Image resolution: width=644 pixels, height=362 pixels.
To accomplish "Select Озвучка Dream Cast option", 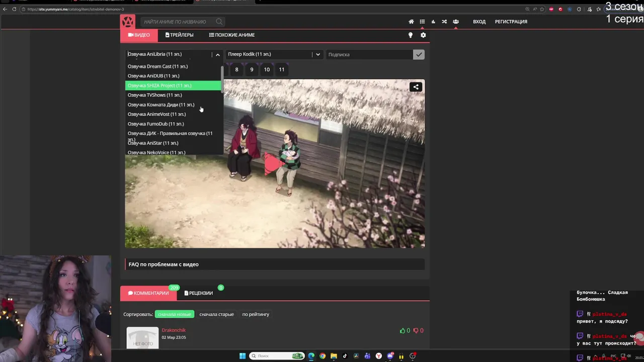I will (173, 66).
